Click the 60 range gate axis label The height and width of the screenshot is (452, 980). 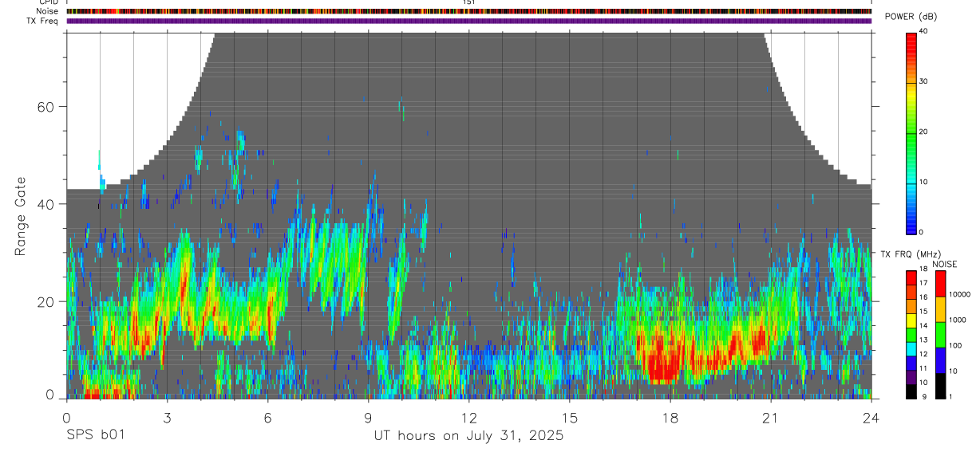[43, 107]
